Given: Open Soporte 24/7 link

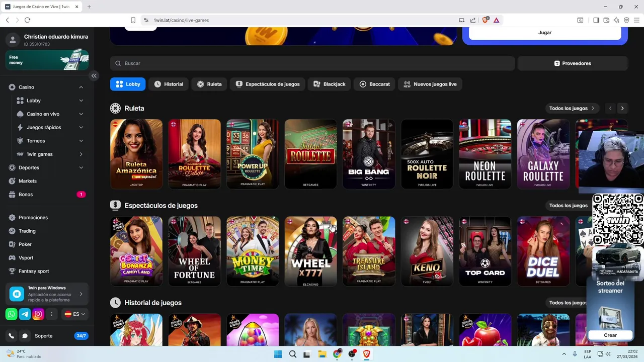Looking at the screenshot, I should [47, 336].
